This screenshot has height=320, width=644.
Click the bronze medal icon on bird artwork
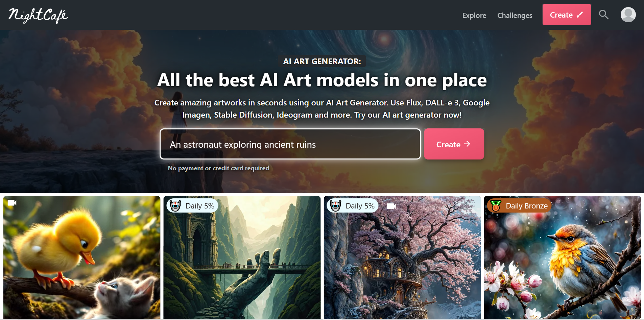[496, 206]
